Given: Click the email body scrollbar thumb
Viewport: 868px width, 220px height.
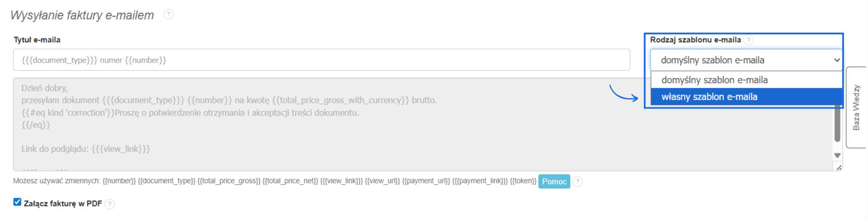Looking at the screenshot, I should [837, 124].
